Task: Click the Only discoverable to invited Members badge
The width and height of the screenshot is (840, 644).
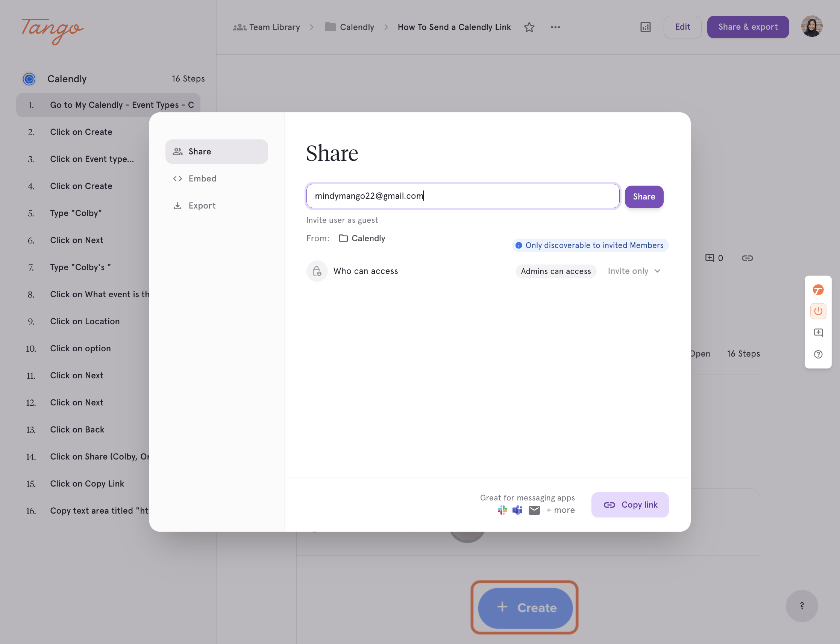Action: coord(590,245)
